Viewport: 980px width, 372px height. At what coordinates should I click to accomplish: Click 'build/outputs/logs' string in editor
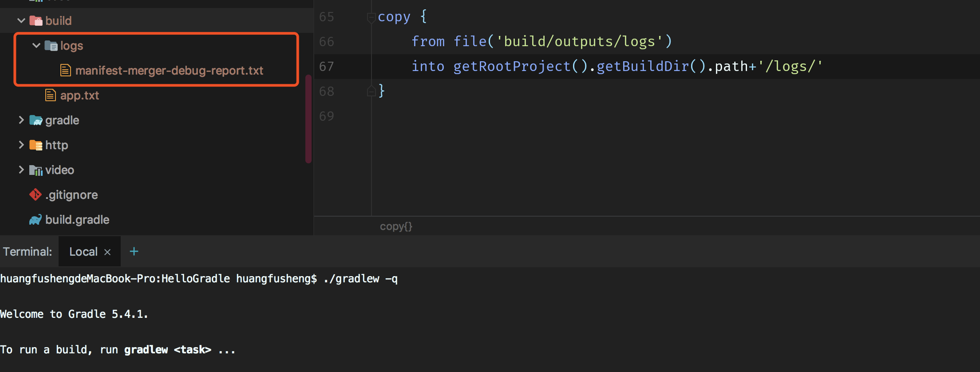(x=580, y=41)
